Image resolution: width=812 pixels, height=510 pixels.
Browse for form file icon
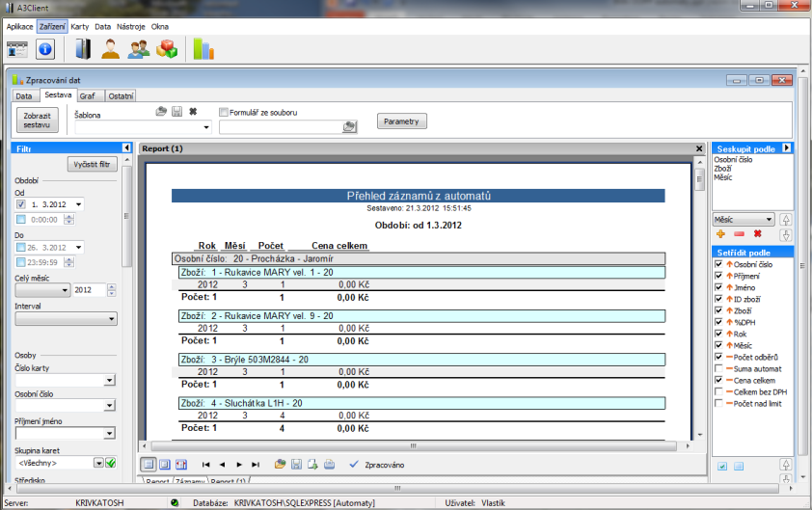click(349, 127)
